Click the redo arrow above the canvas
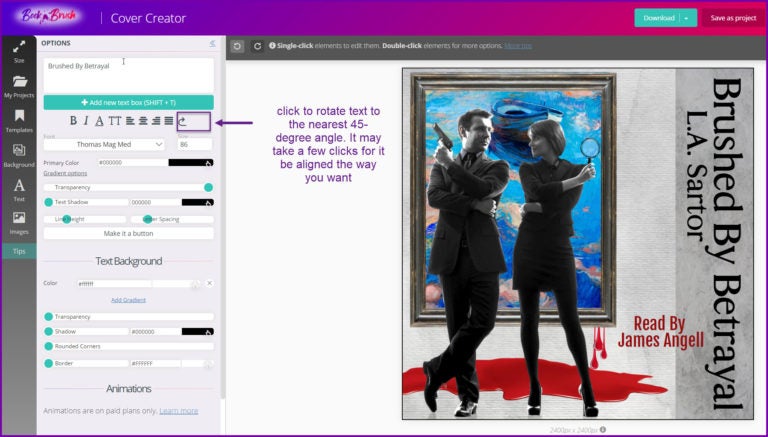The width and height of the screenshot is (768, 437). 257,46
